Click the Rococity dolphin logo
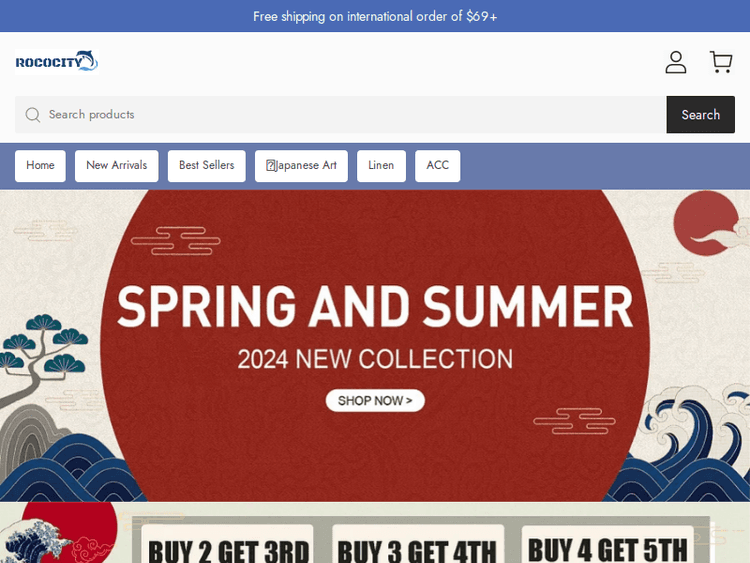750x563 pixels. point(57,62)
